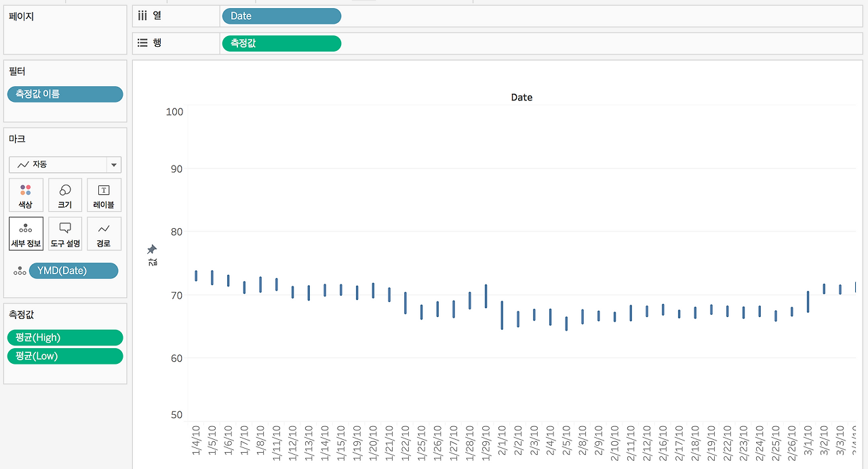Select the bar mark for 1/4/10

196,276
